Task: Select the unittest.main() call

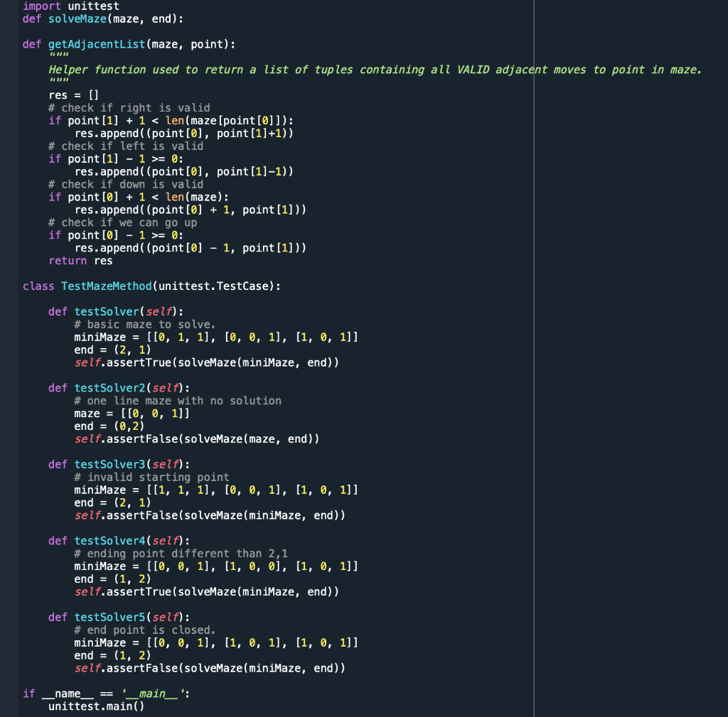Action: click(96, 706)
